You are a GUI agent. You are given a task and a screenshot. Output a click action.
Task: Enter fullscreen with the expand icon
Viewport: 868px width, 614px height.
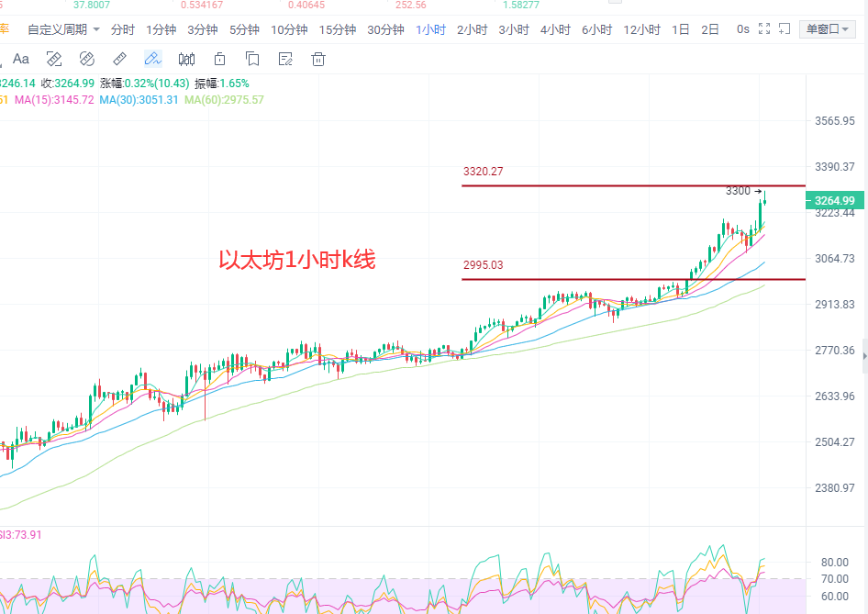tap(763, 29)
